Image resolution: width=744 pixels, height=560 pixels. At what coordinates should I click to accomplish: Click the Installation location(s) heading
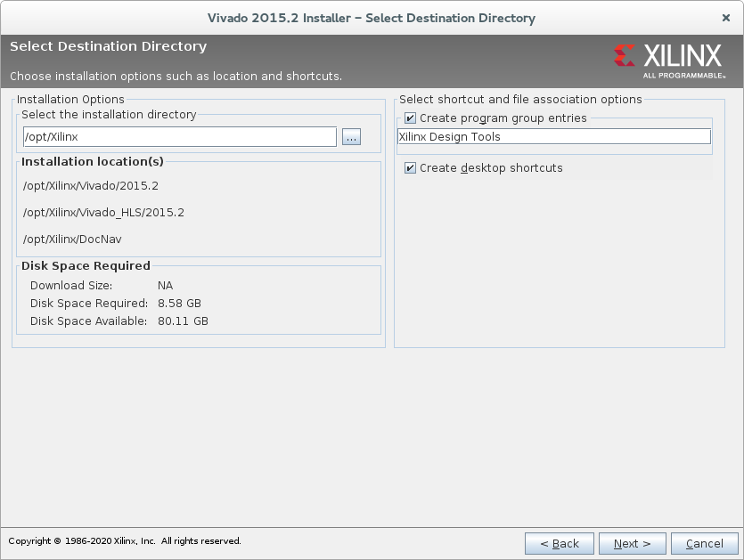93,162
